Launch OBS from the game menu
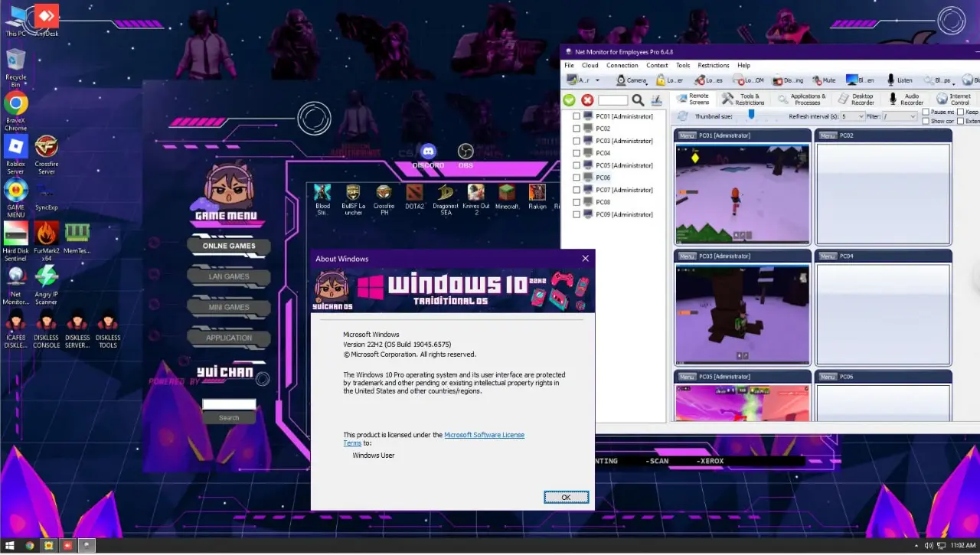This screenshot has height=555, width=980. tap(465, 155)
